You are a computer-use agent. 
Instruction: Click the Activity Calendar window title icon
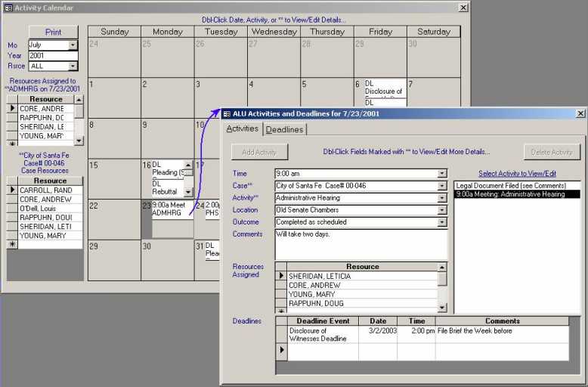coord(8,8)
